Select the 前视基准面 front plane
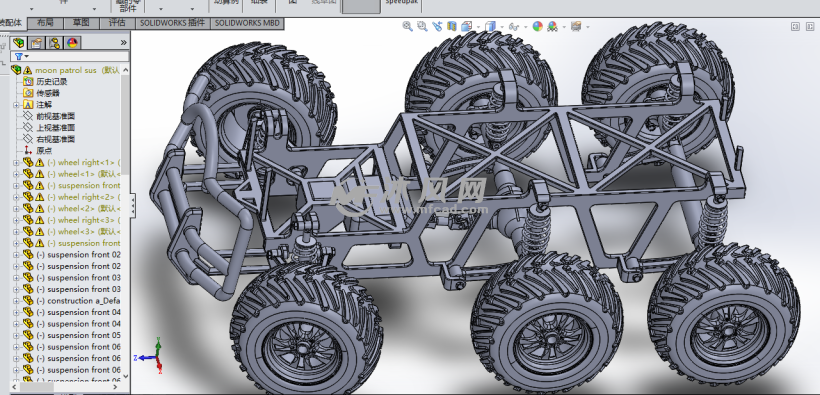Screen dimensions: 820x395 (55, 116)
